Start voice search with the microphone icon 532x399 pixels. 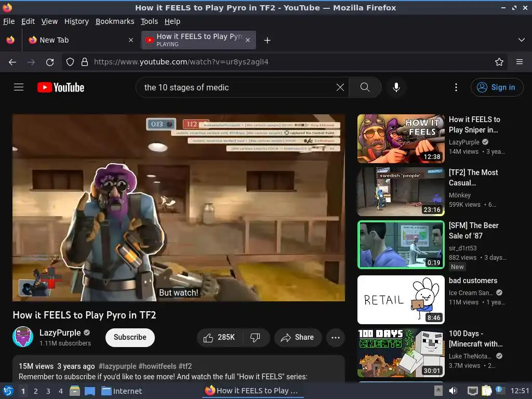coord(396,87)
